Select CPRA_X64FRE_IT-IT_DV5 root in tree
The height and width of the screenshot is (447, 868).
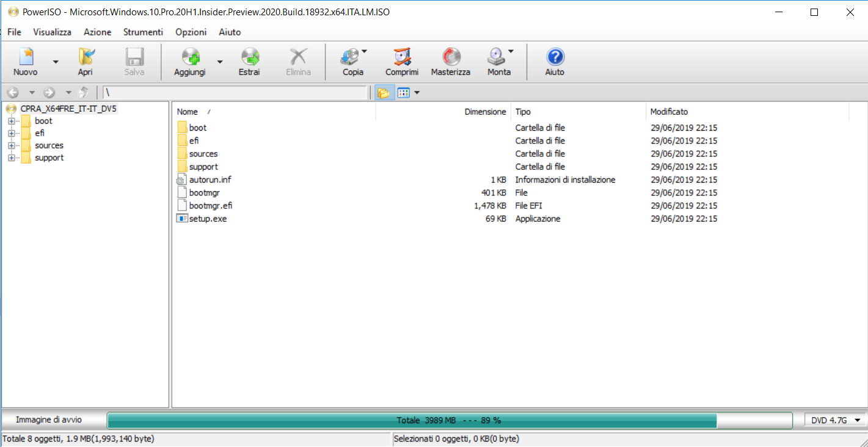click(x=68, y=109)
